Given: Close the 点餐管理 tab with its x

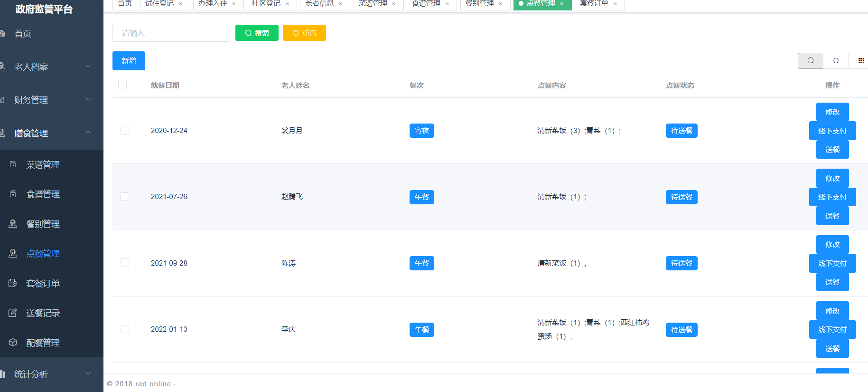Looking at the screenshot, I should tap(562, 4).
